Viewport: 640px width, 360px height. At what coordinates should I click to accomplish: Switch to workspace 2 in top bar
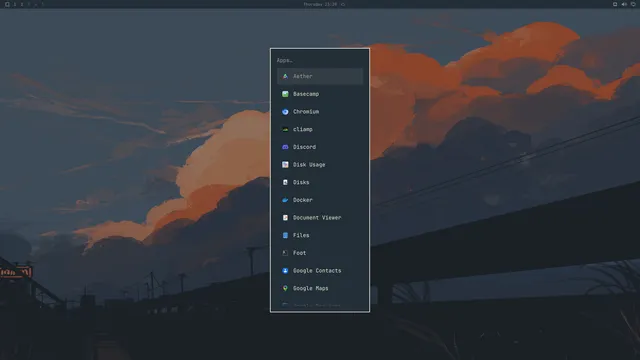click(22, 4)
